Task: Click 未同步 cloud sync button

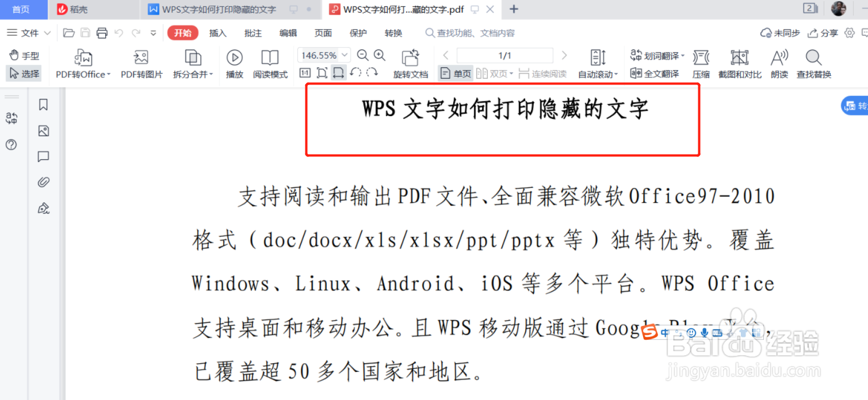Action: coord(780,33)
